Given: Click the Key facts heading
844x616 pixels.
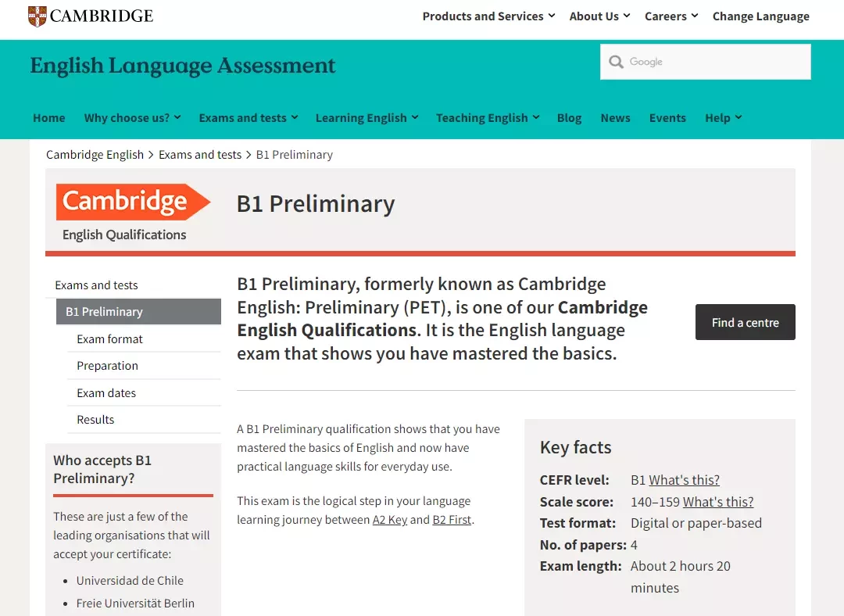Looking at the screenshot, I should point(575,447).
